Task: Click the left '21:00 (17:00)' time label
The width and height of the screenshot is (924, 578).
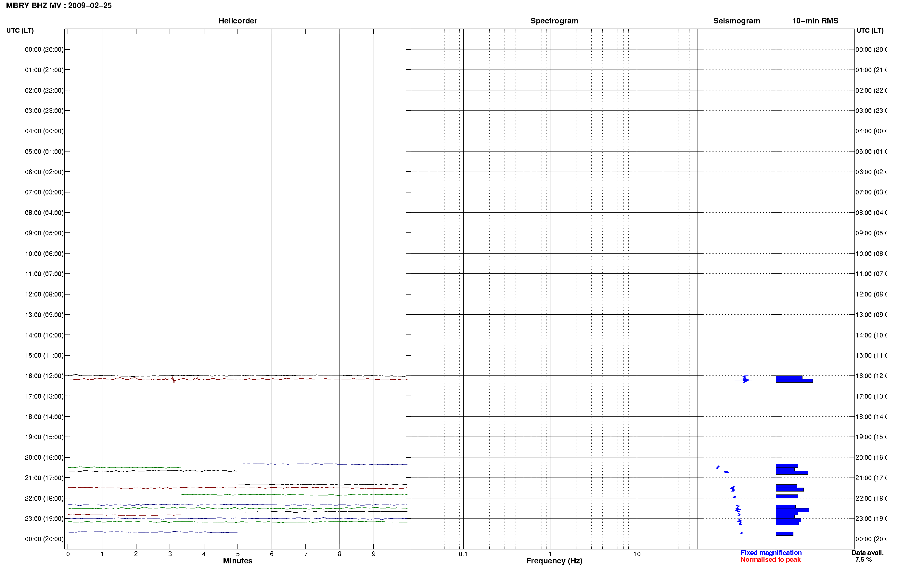Action: pyautogui.click(x=44, y=478)
